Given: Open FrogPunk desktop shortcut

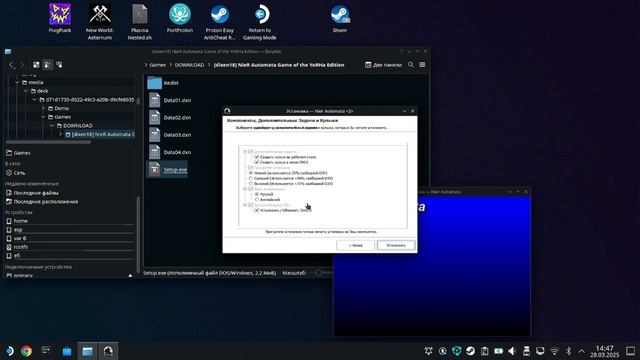Looking at the screenshot, I should (60, 18).
